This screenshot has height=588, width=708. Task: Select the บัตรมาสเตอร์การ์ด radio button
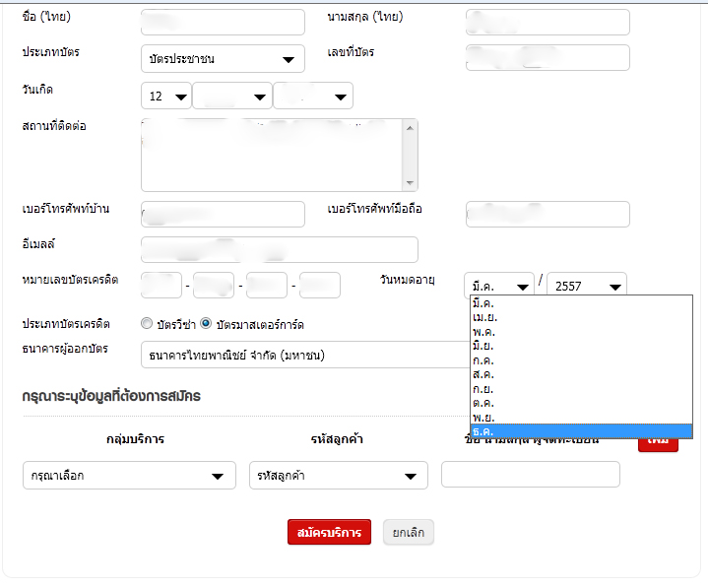tap(206, 323)
